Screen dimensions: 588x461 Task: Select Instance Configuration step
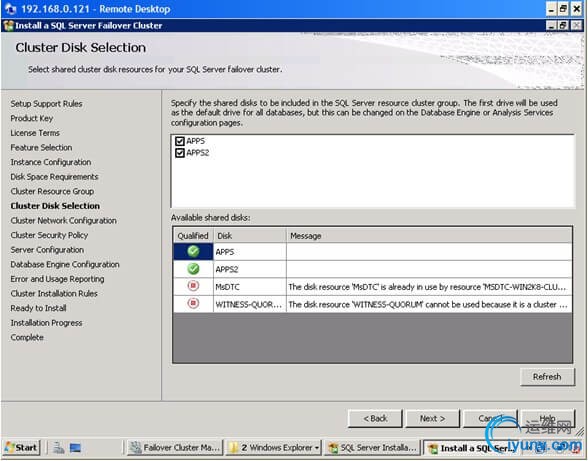pos(51,162)
